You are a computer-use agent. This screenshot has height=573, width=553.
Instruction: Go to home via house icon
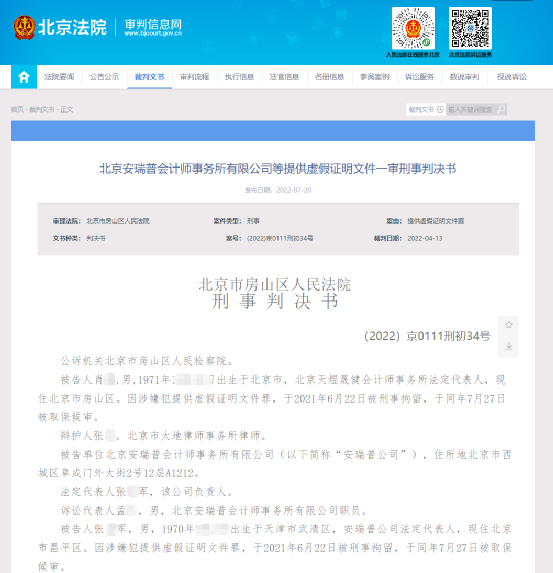[x=24, y=77]
